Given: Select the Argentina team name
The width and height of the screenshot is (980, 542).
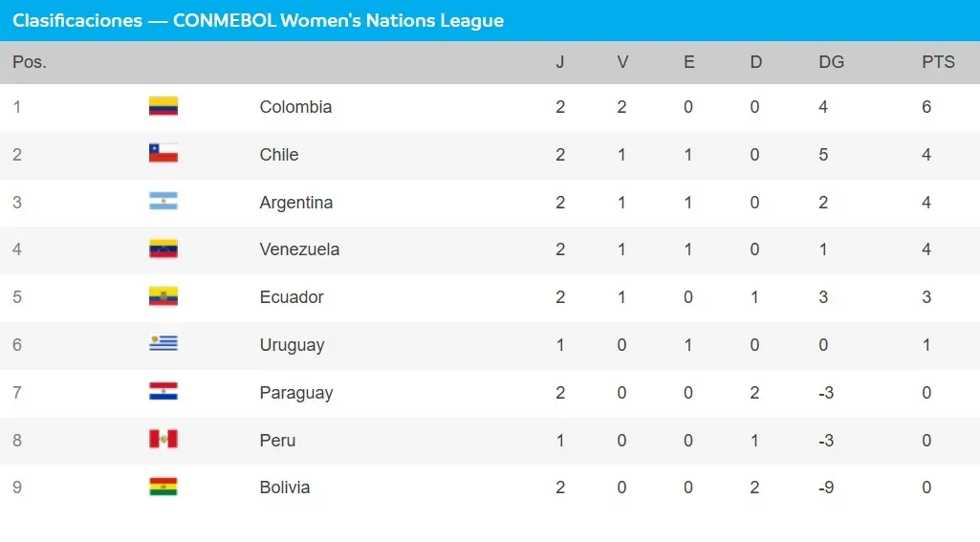Looking at the screenshot, I should pos(296,203).
